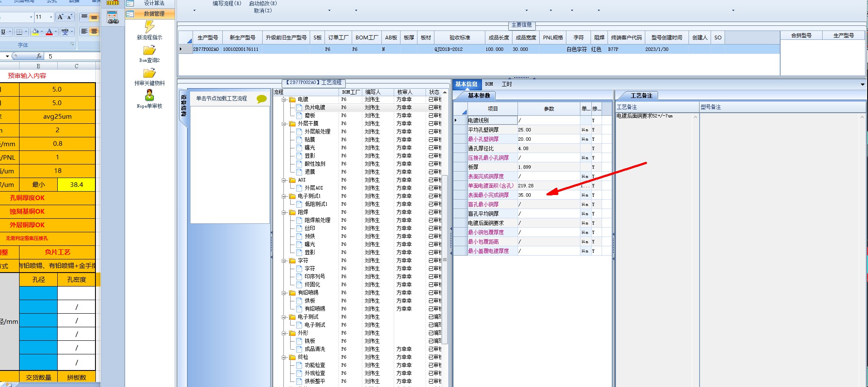Screen dimensions: 868x387
Task: Click the fx insert function icon
Action: 39,56
